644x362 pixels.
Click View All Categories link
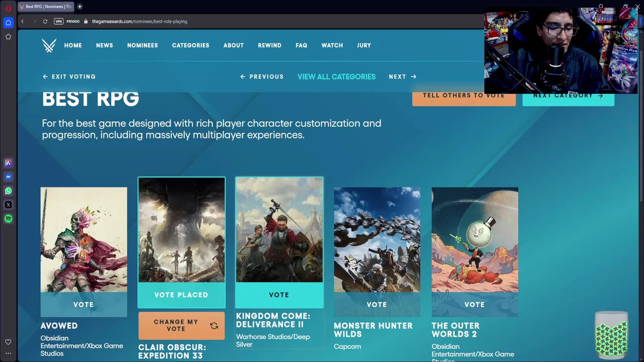(x=337, y=76)
